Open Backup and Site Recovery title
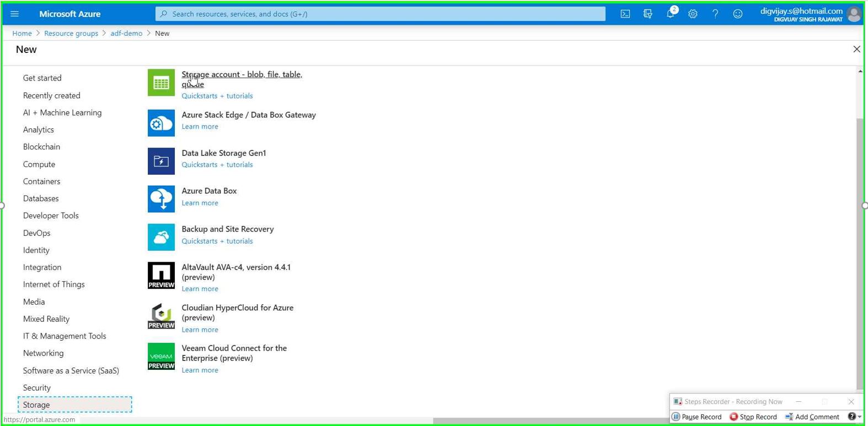The height and width of the screenshot is (426, 868). pos(228,229)
